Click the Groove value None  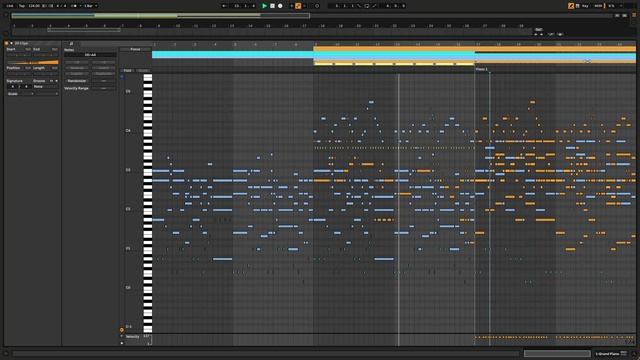(45, 87)
